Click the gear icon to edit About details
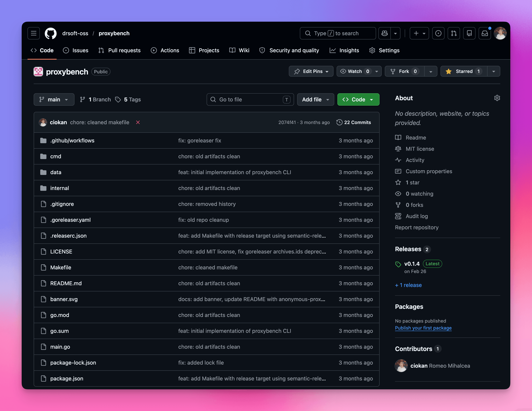The image size is (532, 411). [497, 98]
